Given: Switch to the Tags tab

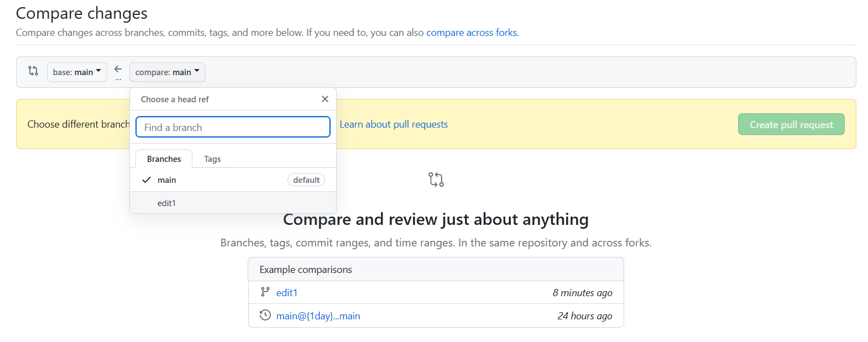Looking at the screenshot, I should [x=212, y=159].
